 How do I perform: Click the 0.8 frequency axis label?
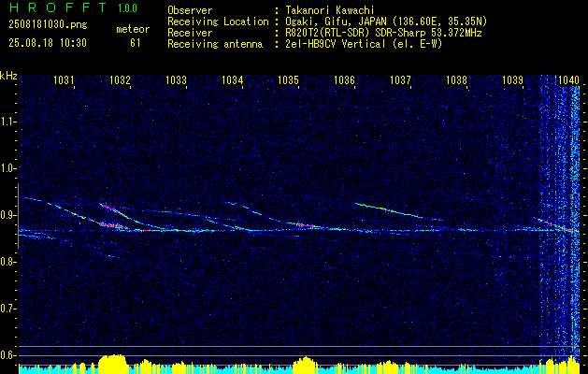pyautogui.click(x=7, y=262)
